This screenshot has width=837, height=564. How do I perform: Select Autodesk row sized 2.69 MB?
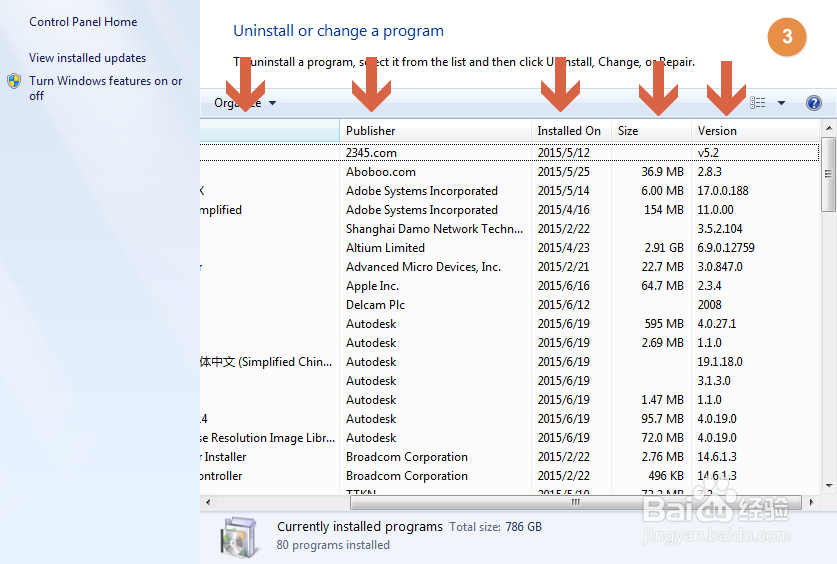510,343
